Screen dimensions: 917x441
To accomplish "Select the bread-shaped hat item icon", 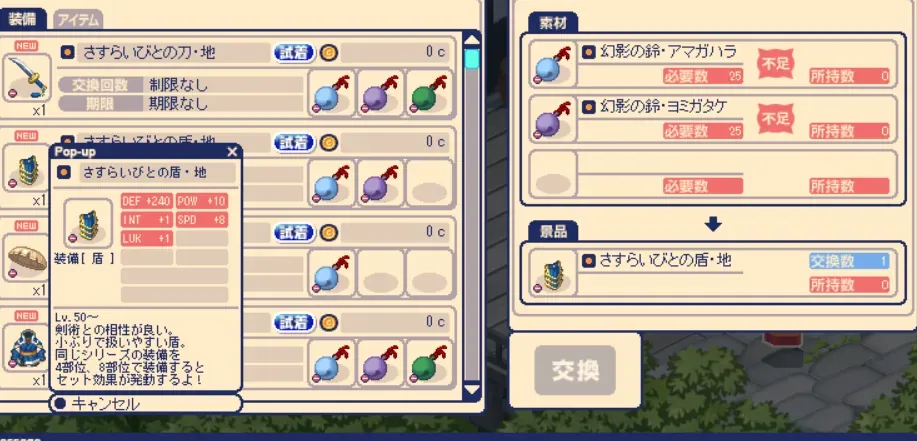I will pyautogui.click(x=27, y=259).
